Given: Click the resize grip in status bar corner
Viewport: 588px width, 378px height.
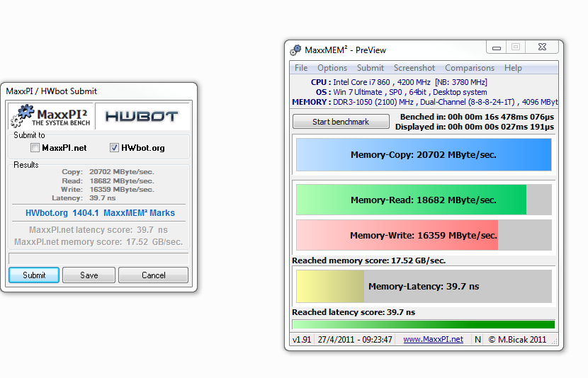Looking at the screenshot, I should (554, 341).
